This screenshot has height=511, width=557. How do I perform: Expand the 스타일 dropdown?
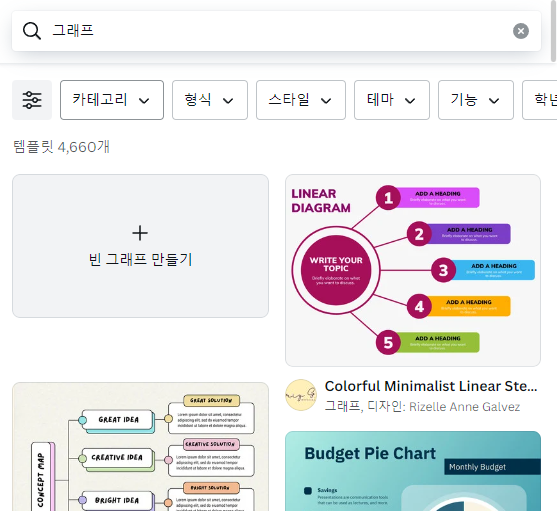point(301,100)
